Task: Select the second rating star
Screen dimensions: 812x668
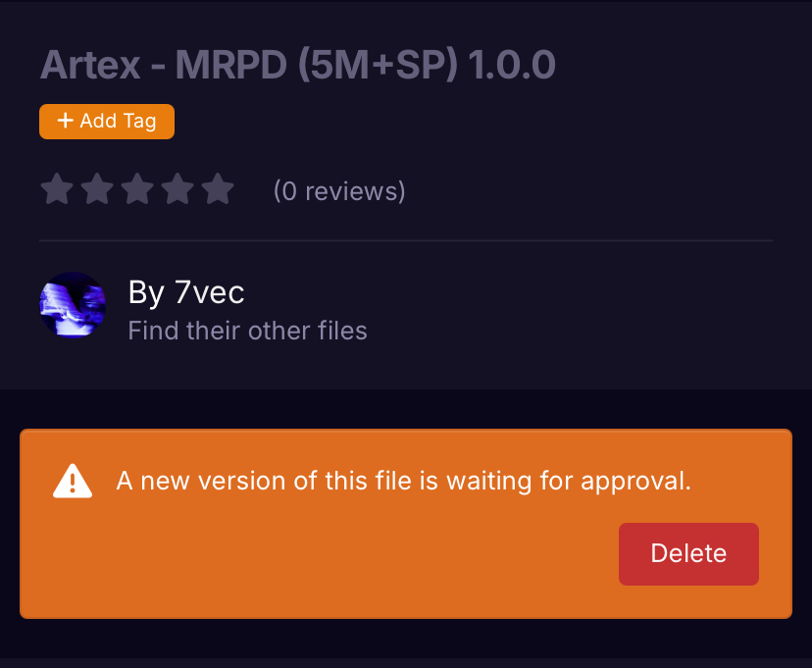Action: pos(97,189)
